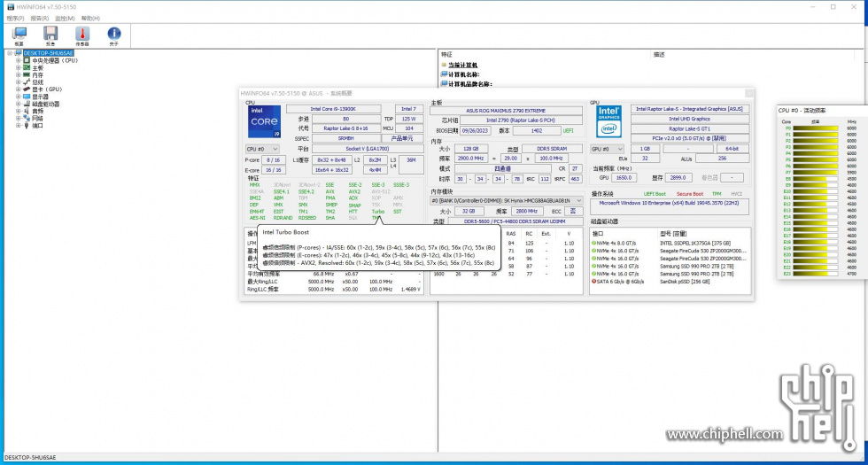
Task: Click the bus icon in tree
Action: (x=26, y=81)
